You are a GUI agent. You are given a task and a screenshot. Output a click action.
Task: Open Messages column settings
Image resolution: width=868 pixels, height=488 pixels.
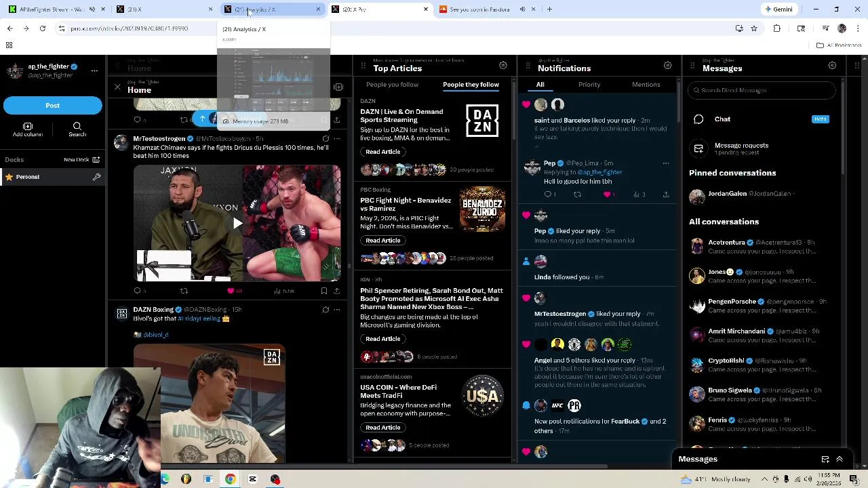pos(832,66)
